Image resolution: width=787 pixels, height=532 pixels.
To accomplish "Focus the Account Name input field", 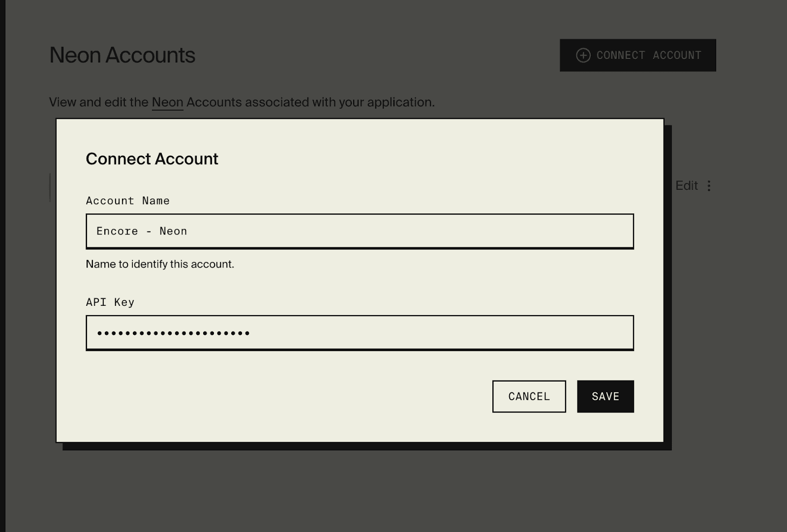I will click(360, 231).
